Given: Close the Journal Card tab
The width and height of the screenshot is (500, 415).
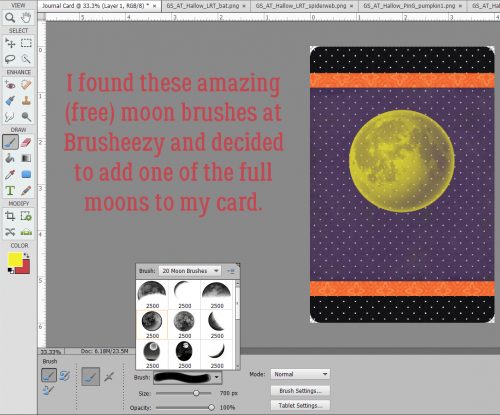Looking at the screenshot, I should click(155, 6).
